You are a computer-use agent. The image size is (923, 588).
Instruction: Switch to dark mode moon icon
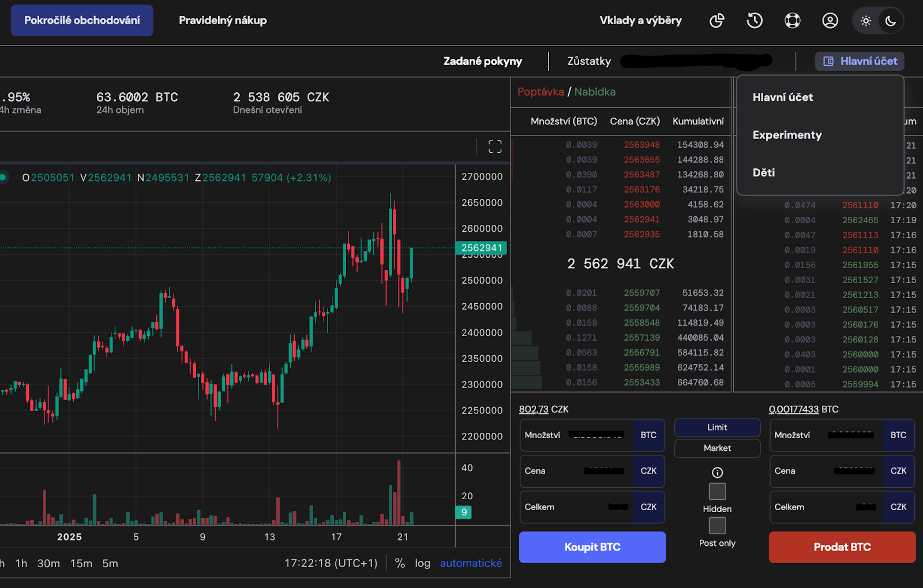pos(891,21)
